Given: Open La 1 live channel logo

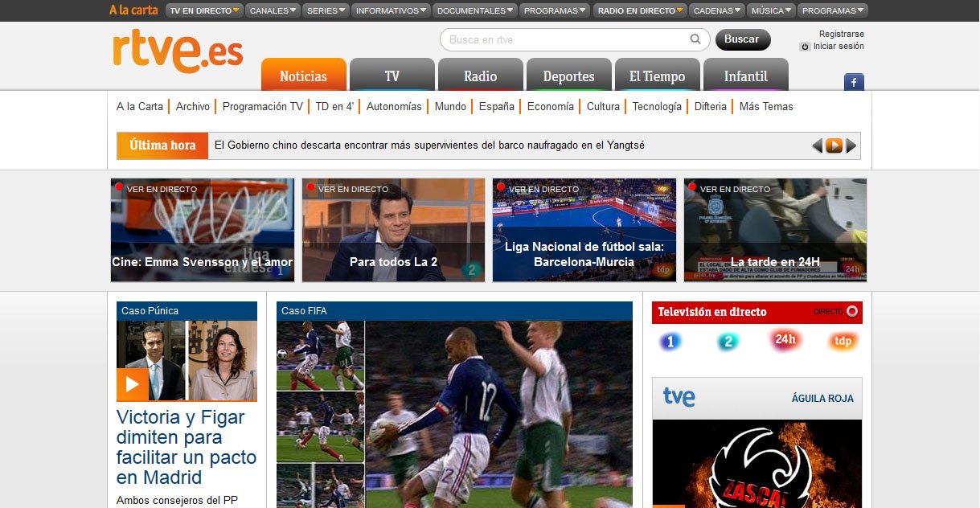Looking at the screenshot, I should pyautogui.click(x=670, y=342).
